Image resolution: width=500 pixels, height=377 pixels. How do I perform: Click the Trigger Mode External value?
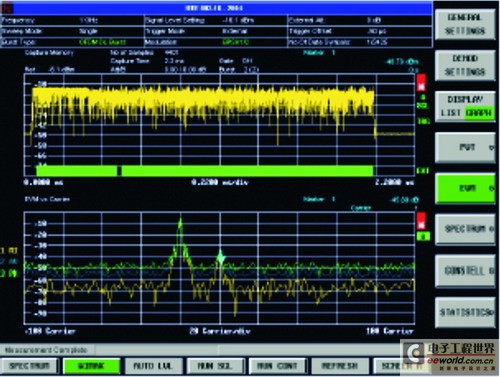[235, 31]
